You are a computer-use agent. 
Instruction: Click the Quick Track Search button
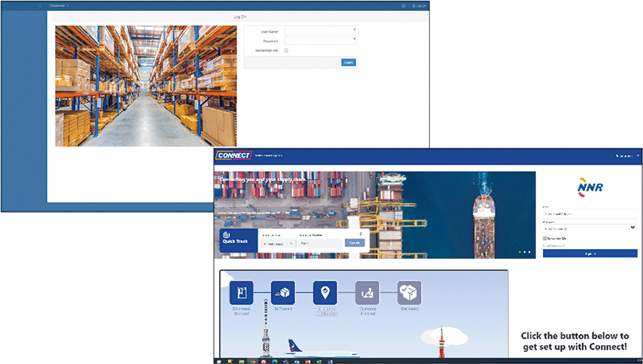tap(354, 243)
